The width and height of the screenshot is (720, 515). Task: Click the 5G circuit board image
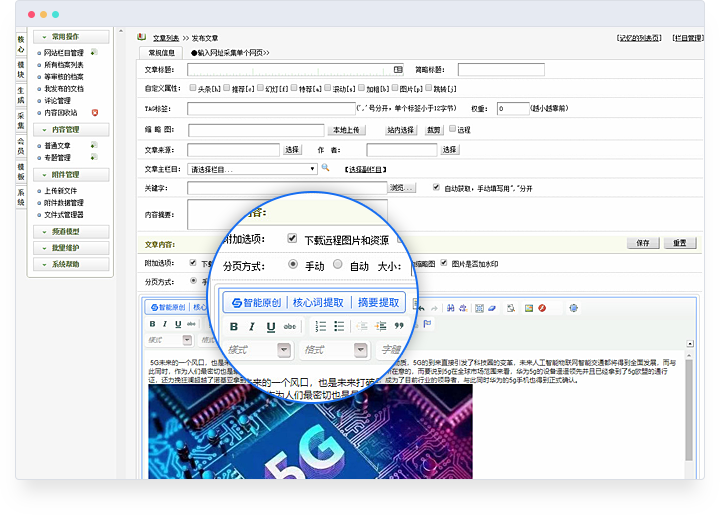(310, 431)
